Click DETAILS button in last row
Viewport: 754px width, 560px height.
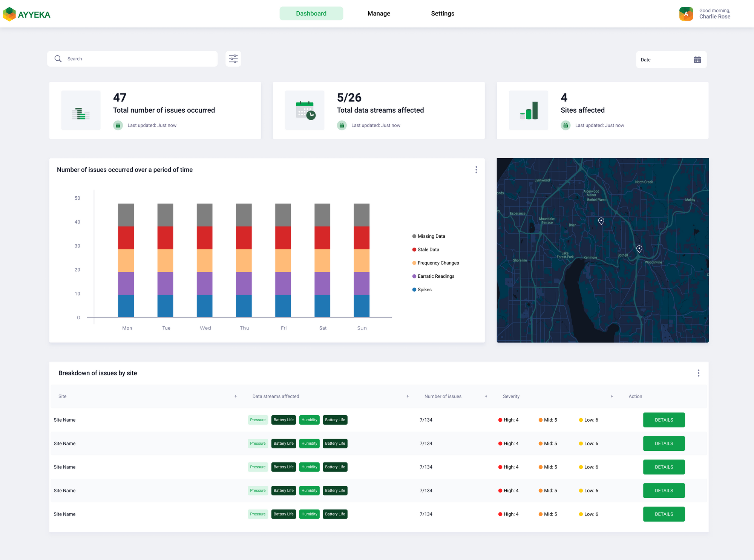coord(664,514)
